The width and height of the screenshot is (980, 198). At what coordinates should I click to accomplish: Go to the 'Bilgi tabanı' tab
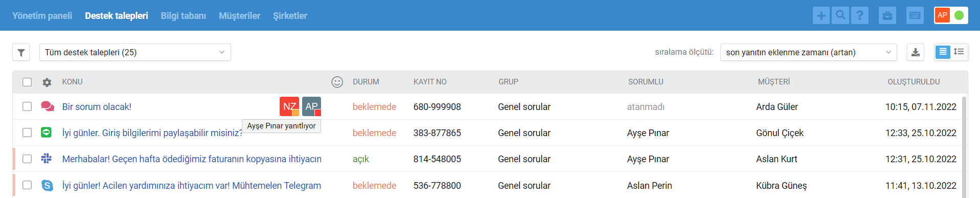pyautogui.click(x=184, y=16)
